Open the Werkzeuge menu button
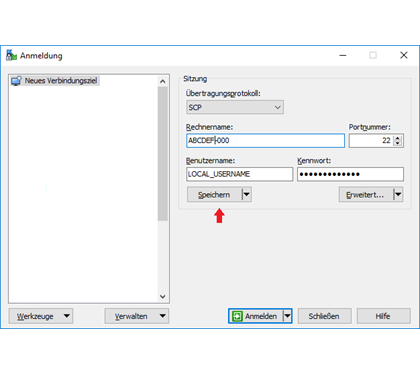420x374 pixels. coord(41,316)
